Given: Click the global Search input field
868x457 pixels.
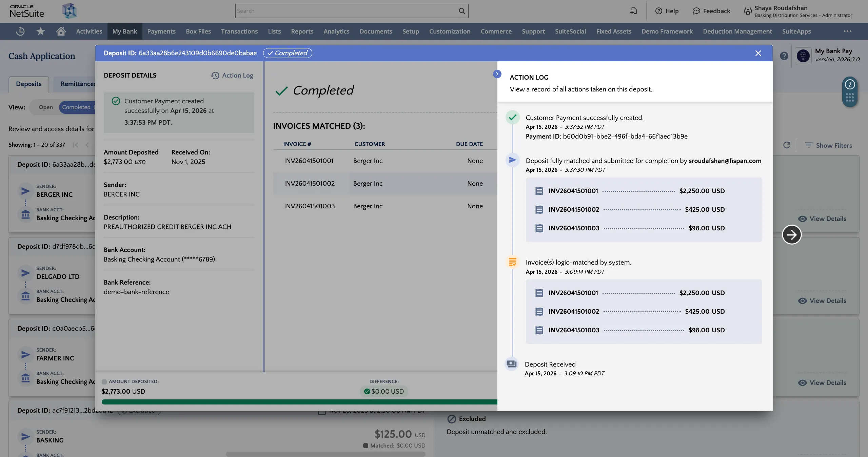Looking at the screenshot, I should click(352, 11).
